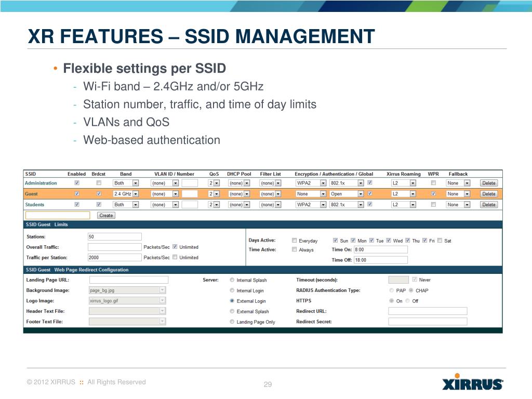This screenshot has height=399, width=532.
Task: Open VLAN ID dropdown for Administration
Action: pos(165,183)
